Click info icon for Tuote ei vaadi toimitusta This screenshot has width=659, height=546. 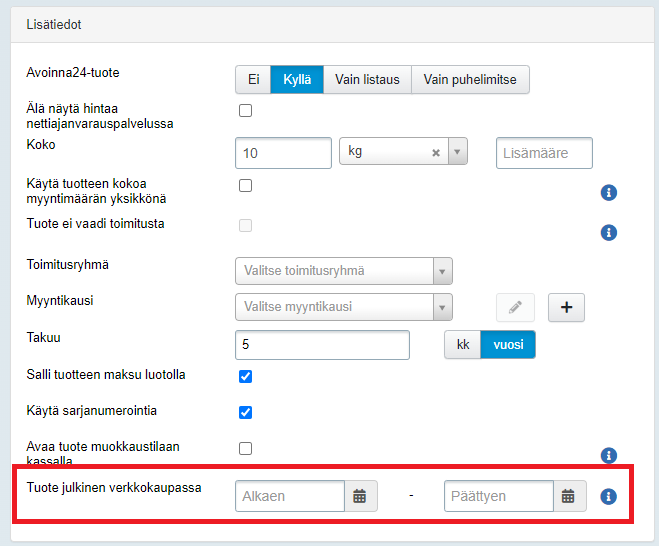609,232
